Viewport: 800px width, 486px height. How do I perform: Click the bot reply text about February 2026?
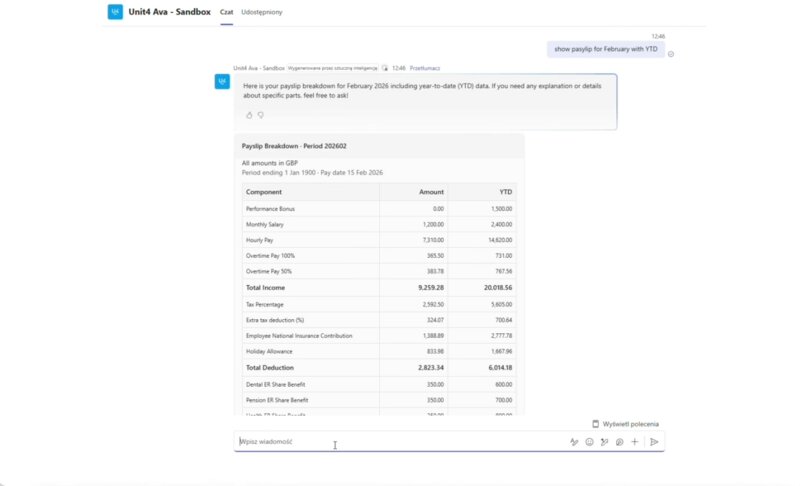point(422,91)
